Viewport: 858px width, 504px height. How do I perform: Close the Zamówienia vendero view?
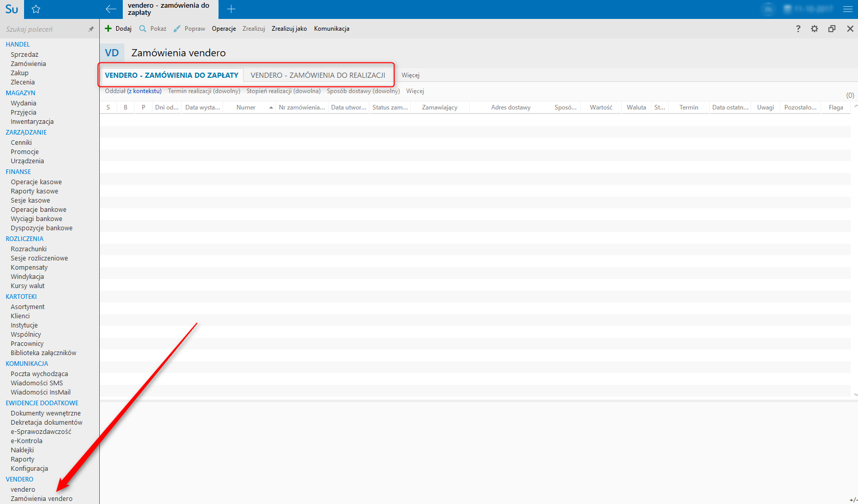(x=850, y=29)
